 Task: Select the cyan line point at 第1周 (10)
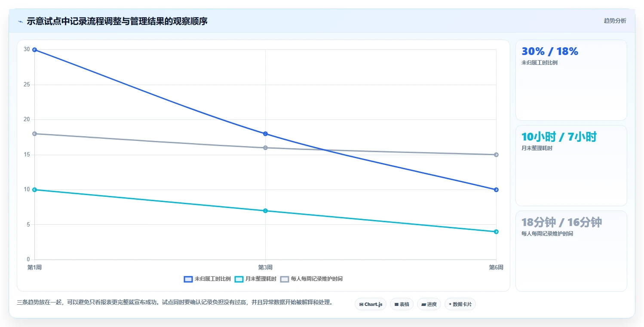click(x=34, y=189)
